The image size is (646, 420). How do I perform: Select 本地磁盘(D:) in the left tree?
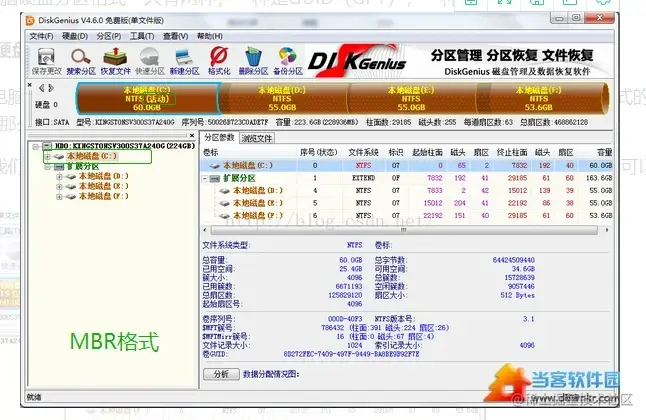pos(103,176)
